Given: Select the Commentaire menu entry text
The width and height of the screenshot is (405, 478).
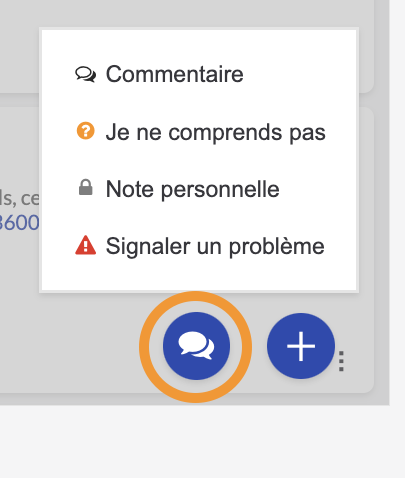Looking at the screenshot, I should click(174, 74).
